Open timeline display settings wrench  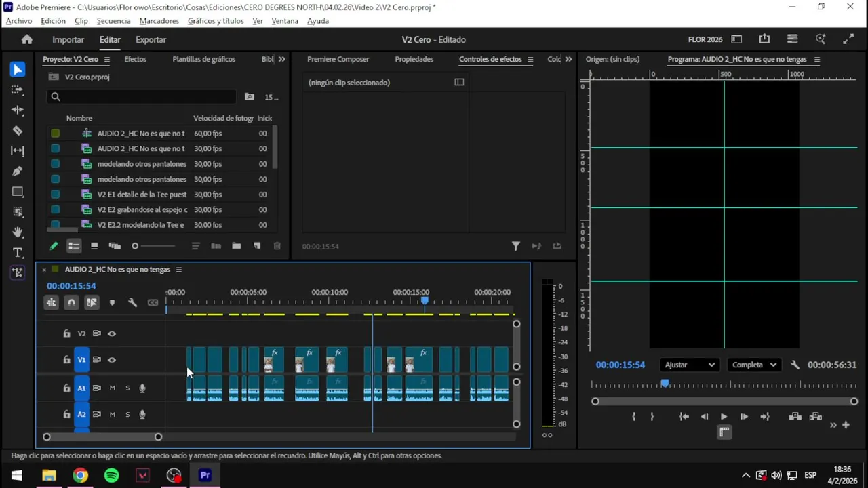(133, 302)
